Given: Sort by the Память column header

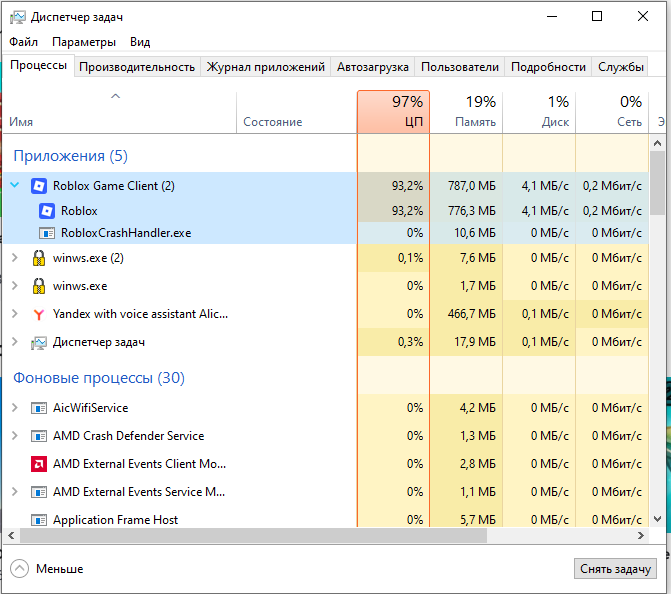Looking at the screenshot, I should pyautogui.click(x=466, y=112).
